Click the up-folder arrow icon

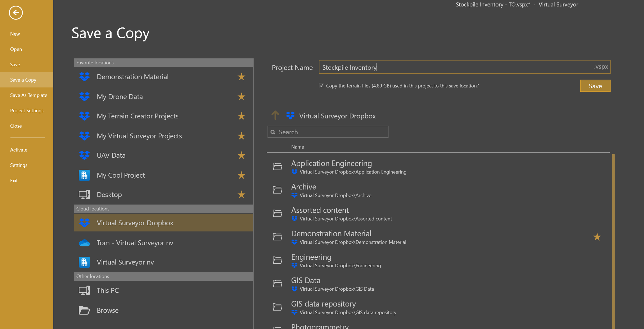click(275, 116)
